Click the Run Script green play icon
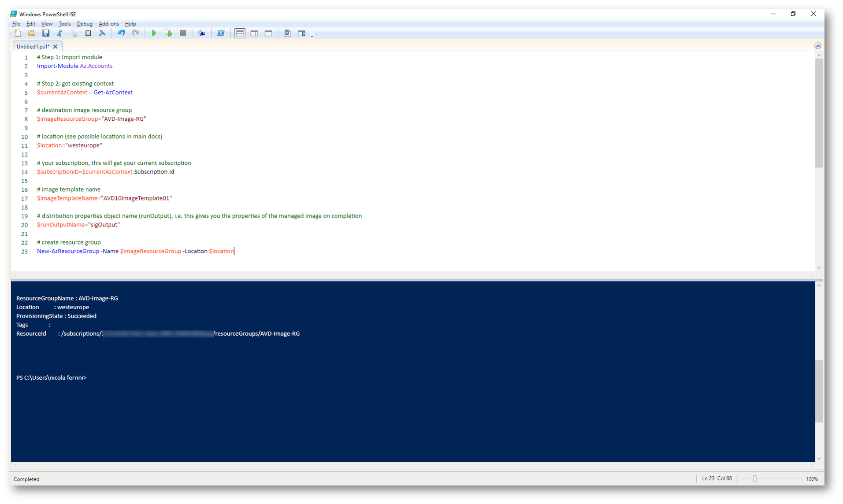Viewport: 843px width, 504px height. [x=154, y=33]
